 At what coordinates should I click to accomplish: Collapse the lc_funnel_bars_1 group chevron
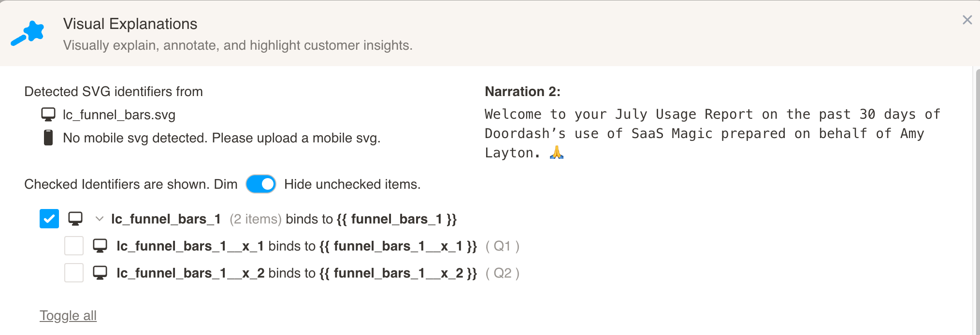point(100,219)
